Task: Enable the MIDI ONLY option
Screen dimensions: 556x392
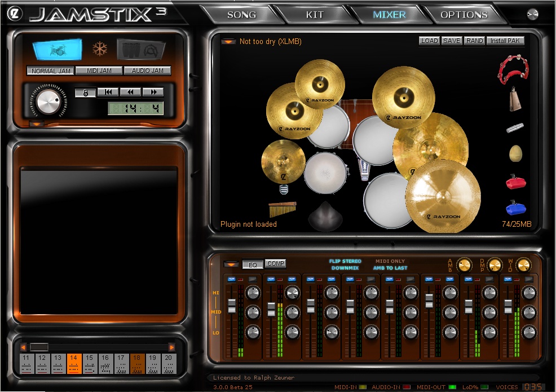Action: 390,261
